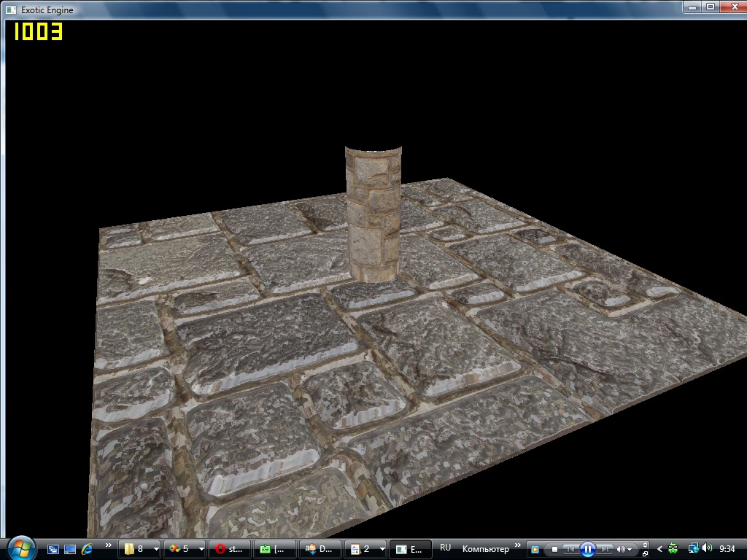The height and width of the screenshot is (560, 747).
Task: Open the taskbar group with 5 windows
Action: 185,549
